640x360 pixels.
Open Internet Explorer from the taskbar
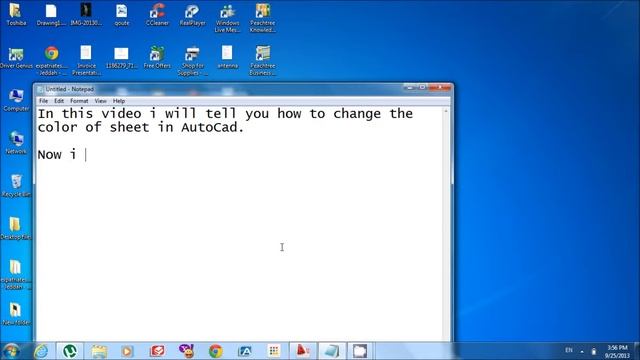click(x=41, y=351)
